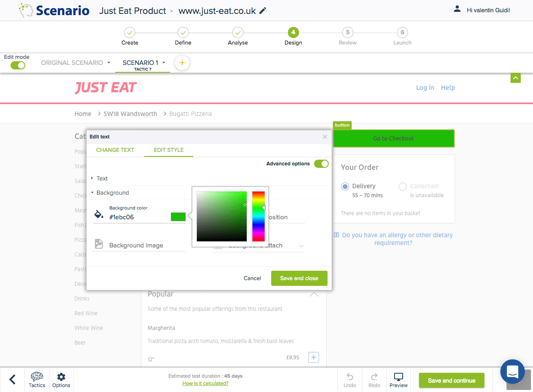Toggle the Advanced options switch
The height and width of the screenshot is (392, 533).
pyautogui.click(x=321, y=164)
